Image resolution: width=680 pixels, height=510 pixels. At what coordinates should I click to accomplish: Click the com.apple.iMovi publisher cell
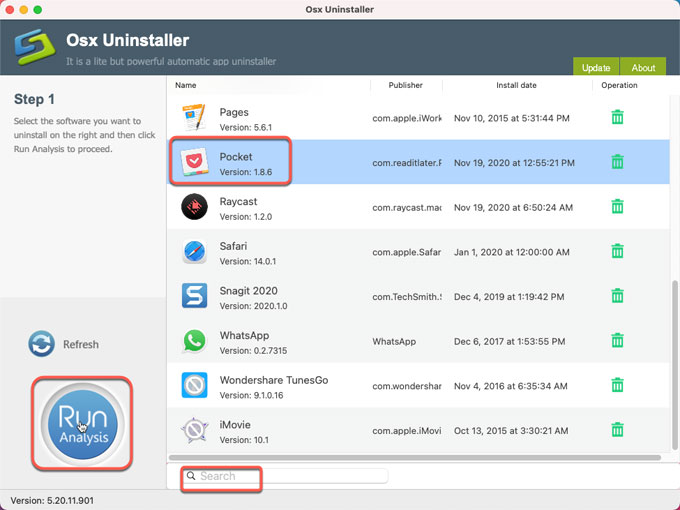click(x=407, y=431)
